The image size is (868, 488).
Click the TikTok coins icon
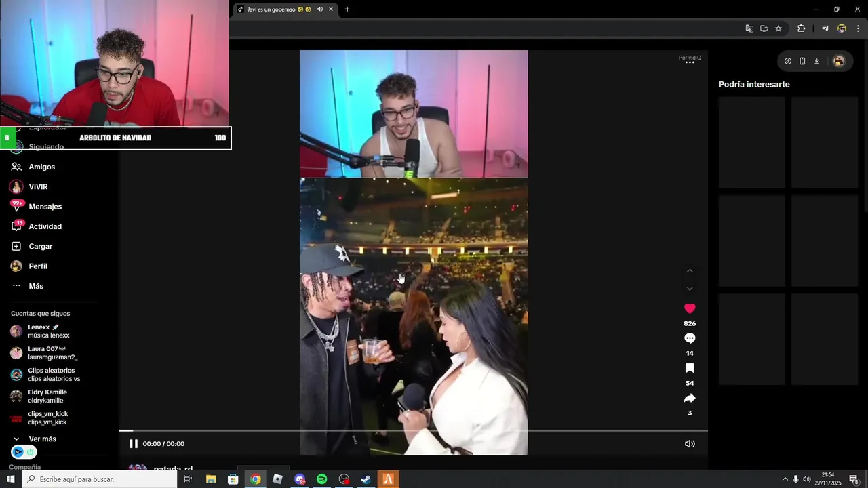click(787, 61)
